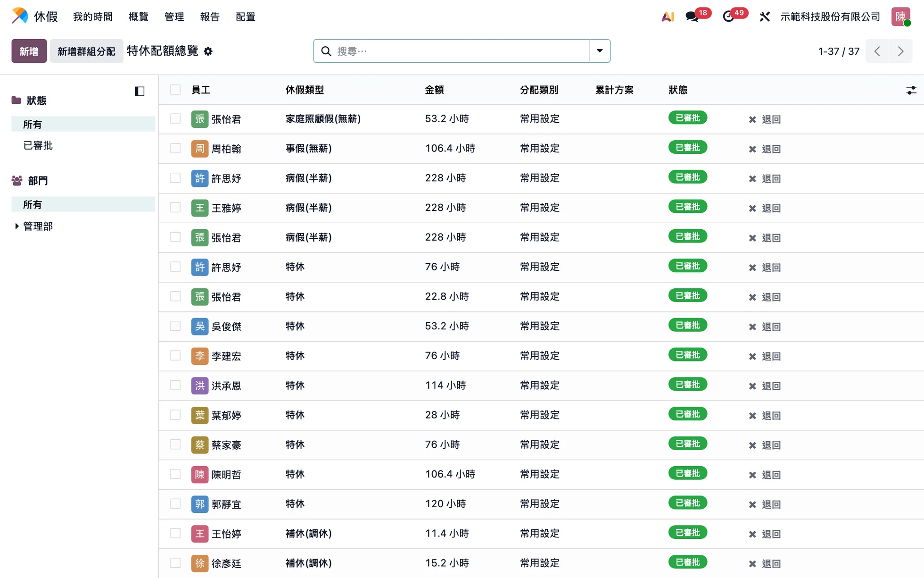The width and height of the screenshot is (924, 578).
Task: Open the messages icon with 18 badge
Action: pyautogui.click(x=693, y=17)
